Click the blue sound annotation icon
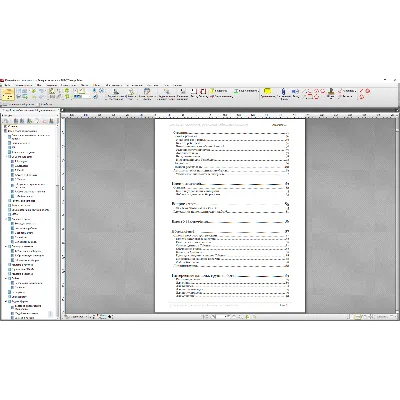The image size is (400, 400). (x=295, y=91)
